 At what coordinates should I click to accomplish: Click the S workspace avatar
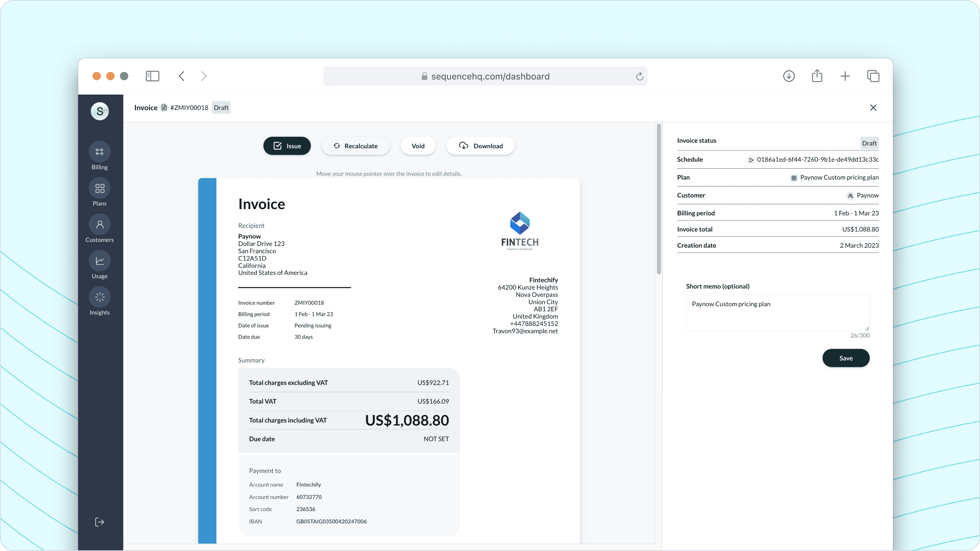[100, 111]
